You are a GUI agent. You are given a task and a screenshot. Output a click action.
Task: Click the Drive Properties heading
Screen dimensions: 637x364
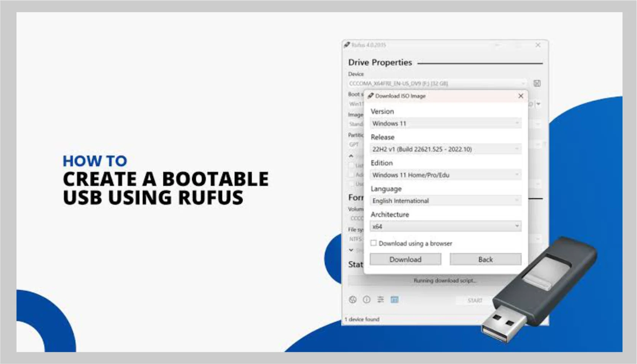[x=380, y=62]
